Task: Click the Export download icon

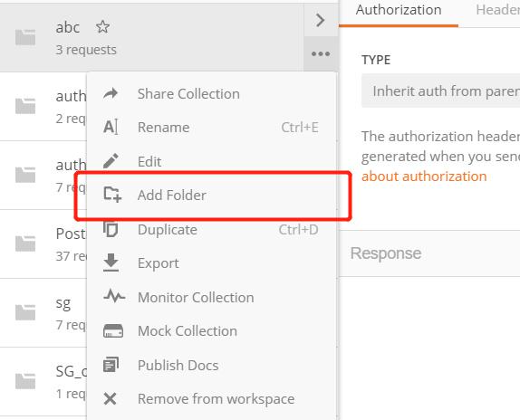Action: (x=111, y=262)
